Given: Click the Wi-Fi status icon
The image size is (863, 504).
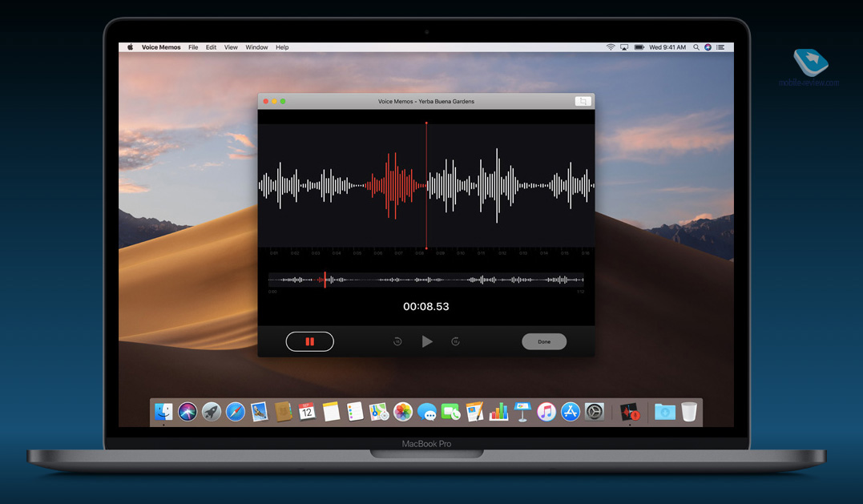Looking at the screenshot, I should coord(611,47).
